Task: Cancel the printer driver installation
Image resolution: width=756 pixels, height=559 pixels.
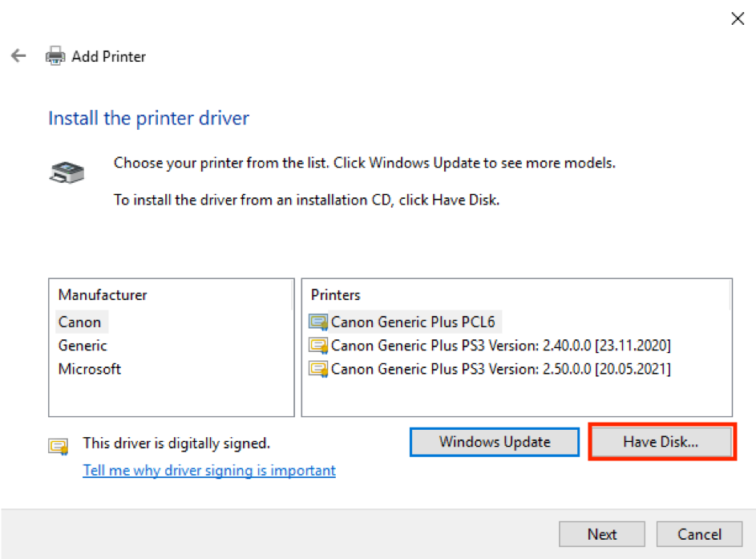Action: tap(699, 534)
